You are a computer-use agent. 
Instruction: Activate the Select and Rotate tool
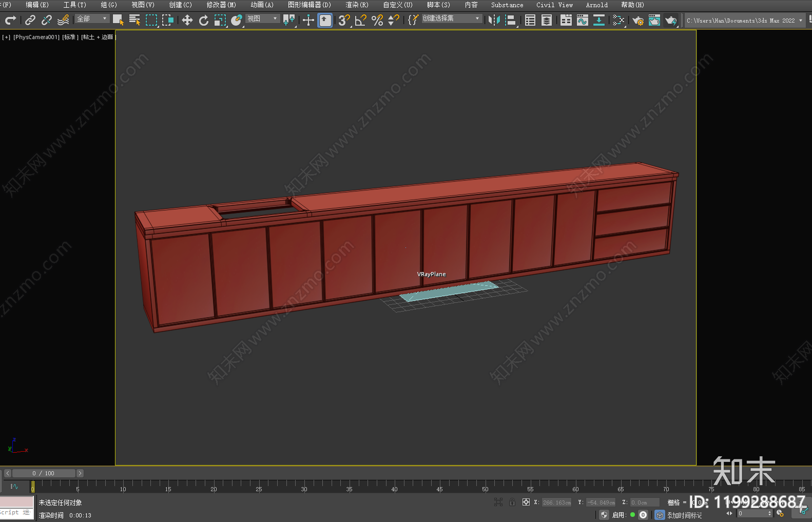point(204,20)
